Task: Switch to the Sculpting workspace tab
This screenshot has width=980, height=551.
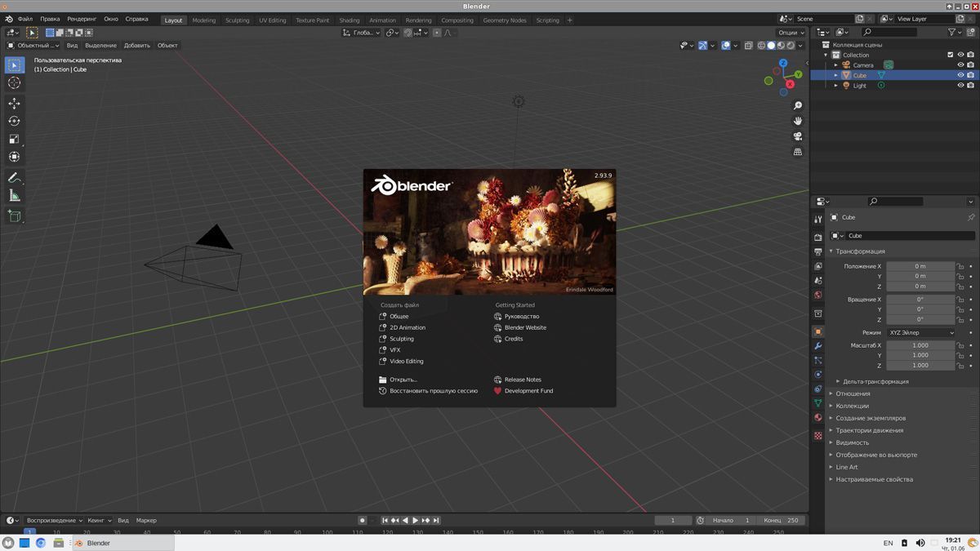Action: [237, 20]
